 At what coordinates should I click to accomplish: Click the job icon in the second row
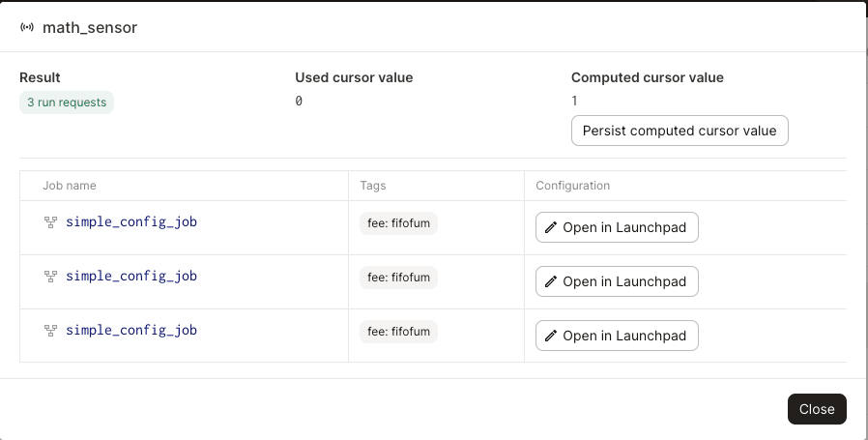(51, 277)
